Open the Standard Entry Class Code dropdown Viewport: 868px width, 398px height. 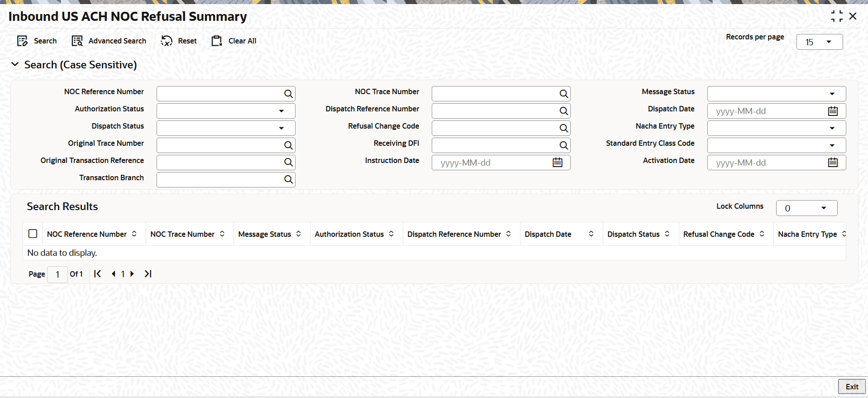click(777, 145)
